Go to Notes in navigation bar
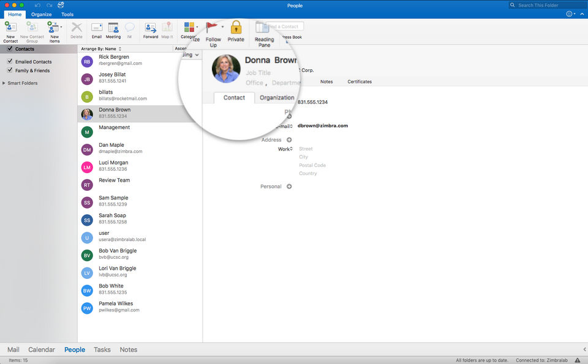588x364 pixels. (x=128, y=349)
